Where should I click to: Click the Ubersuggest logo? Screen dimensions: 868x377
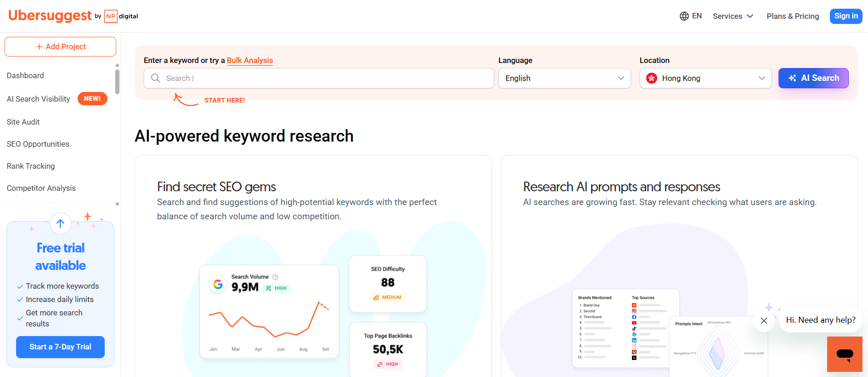coord(50,16)
